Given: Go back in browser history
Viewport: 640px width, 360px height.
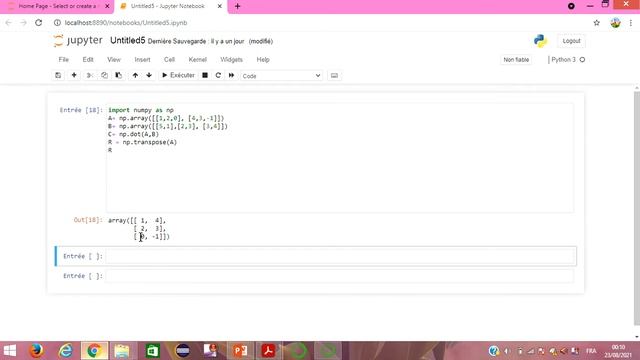Looking at the screenshot, I should click(9, 23).
